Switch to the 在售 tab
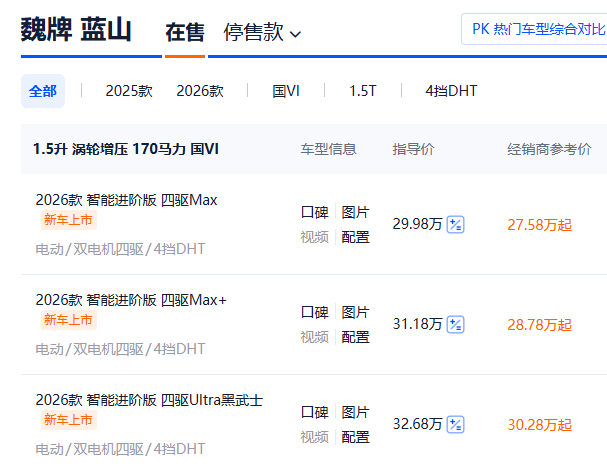 pos(184,33)
